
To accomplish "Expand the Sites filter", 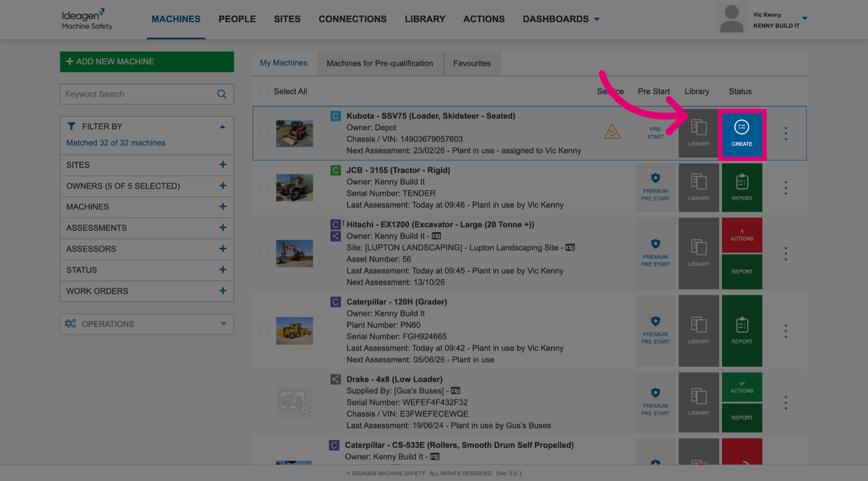I will coord(147,165).
